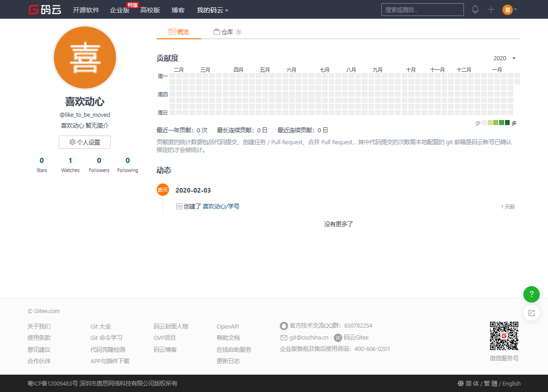Click the lightest gray contribution legend swatch
548x392 pixels.
tap(485, 123)
